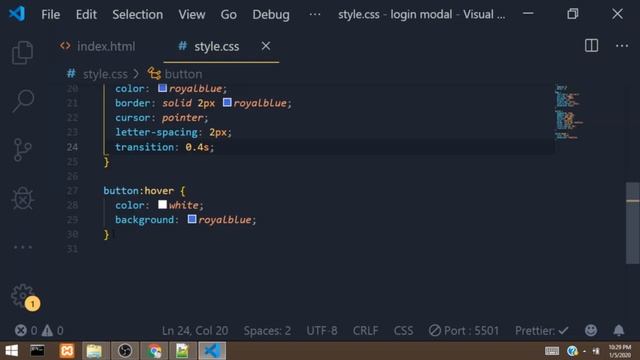640x360 pixels.
Task: Change language mode via CSS status item
Action: pyautogui.click(x=403, y=330)
